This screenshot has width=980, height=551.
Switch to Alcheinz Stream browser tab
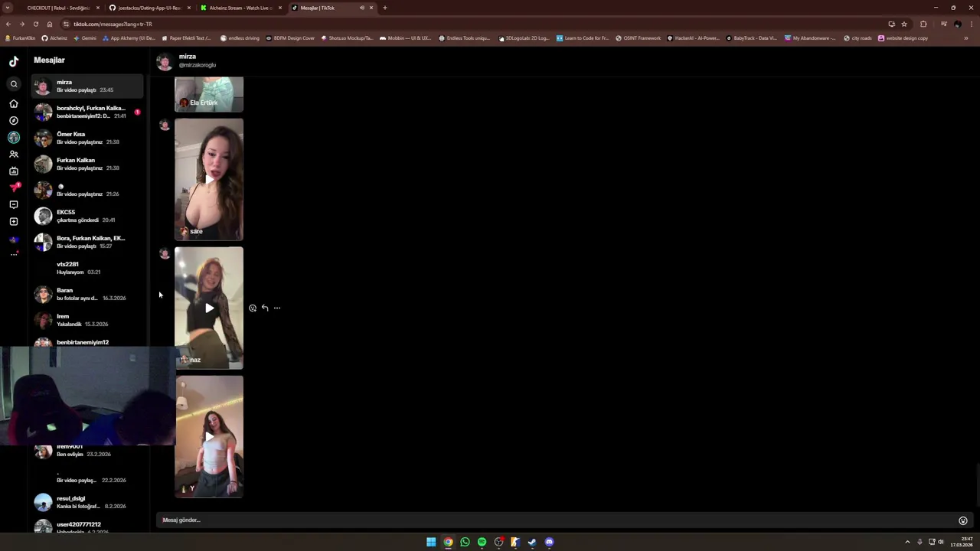[x=240, y=8]
